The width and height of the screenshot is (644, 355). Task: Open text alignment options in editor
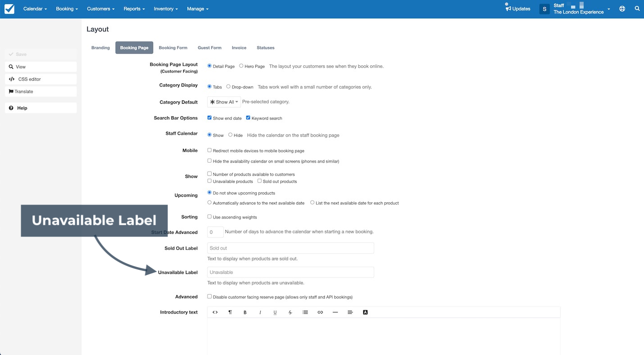point(350,312)
